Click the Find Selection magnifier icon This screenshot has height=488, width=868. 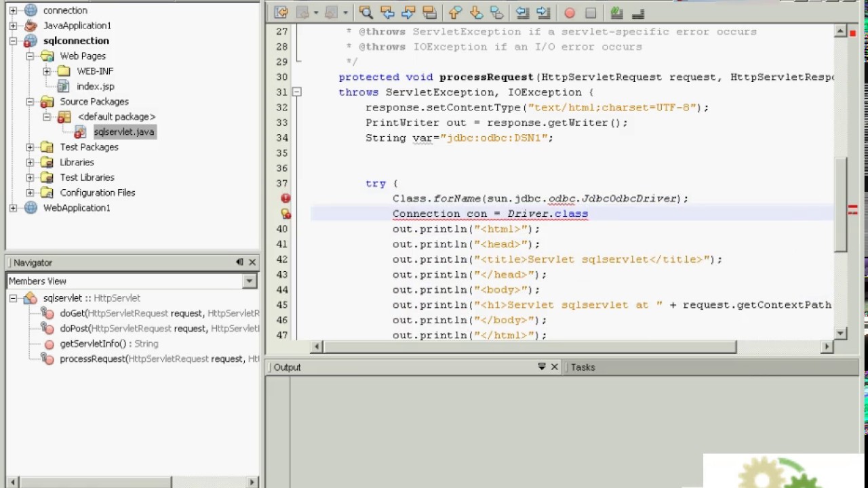(x=366, y=13)
